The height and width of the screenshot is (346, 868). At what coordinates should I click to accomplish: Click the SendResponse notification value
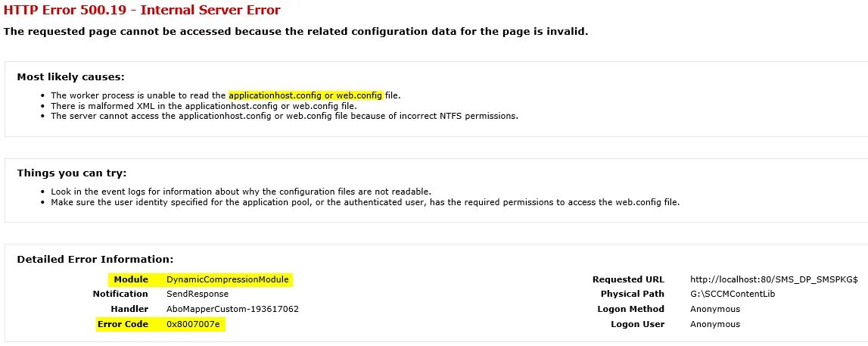click(x=197, y=294)
